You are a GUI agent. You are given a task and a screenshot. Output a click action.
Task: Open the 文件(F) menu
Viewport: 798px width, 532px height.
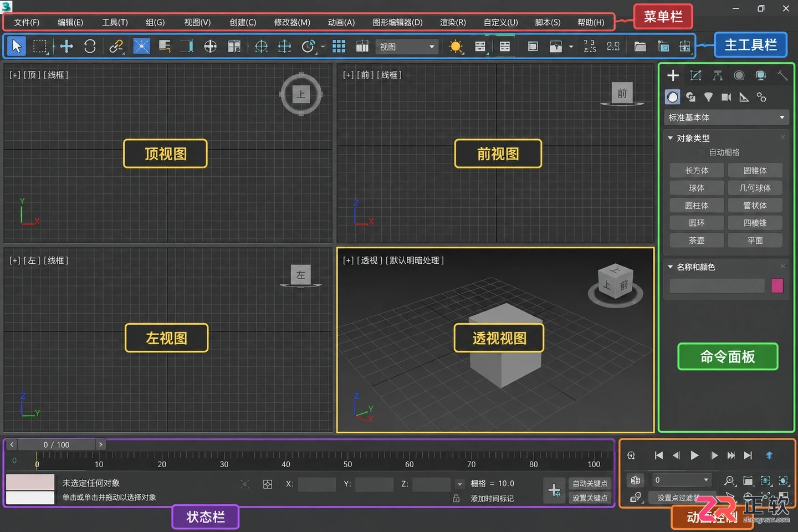pos(27,22)
